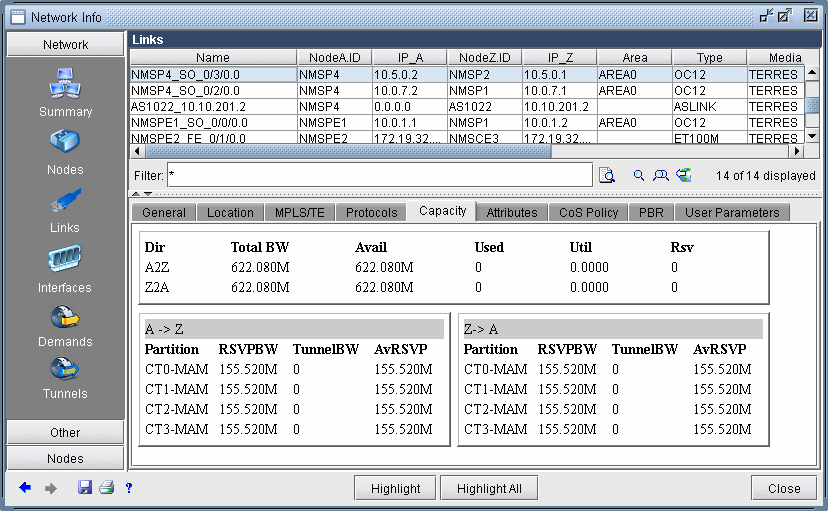Viewport: 828px width, 511px height.
Task: Open the Summary view icon
Action: pyautogui.click(x=65, y=85)
